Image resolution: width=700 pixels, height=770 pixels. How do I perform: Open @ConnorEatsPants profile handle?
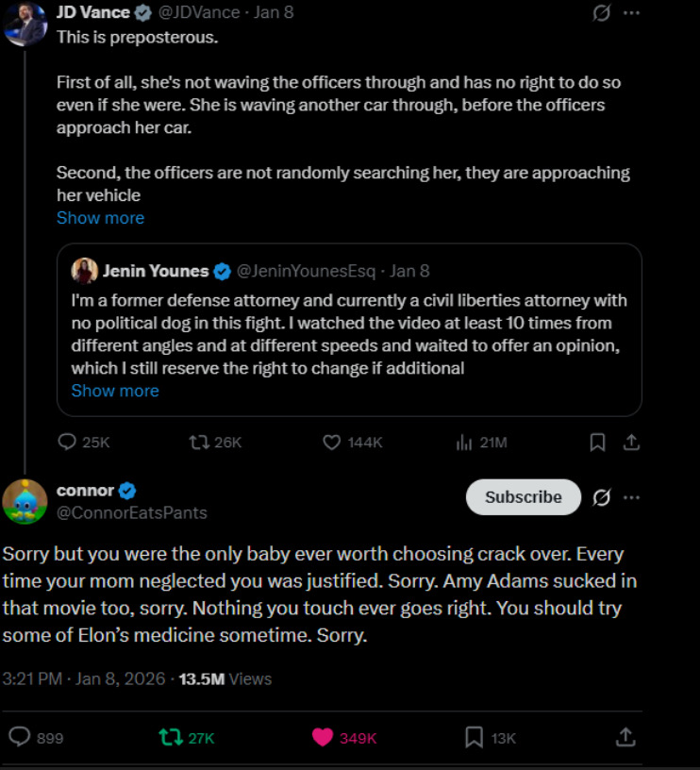[x=131, y=512]
